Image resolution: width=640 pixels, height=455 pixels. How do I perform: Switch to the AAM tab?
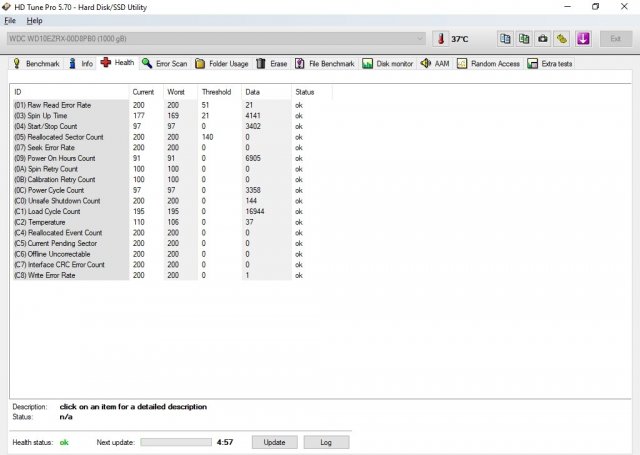pyautogui.click(x=435, y=63)
